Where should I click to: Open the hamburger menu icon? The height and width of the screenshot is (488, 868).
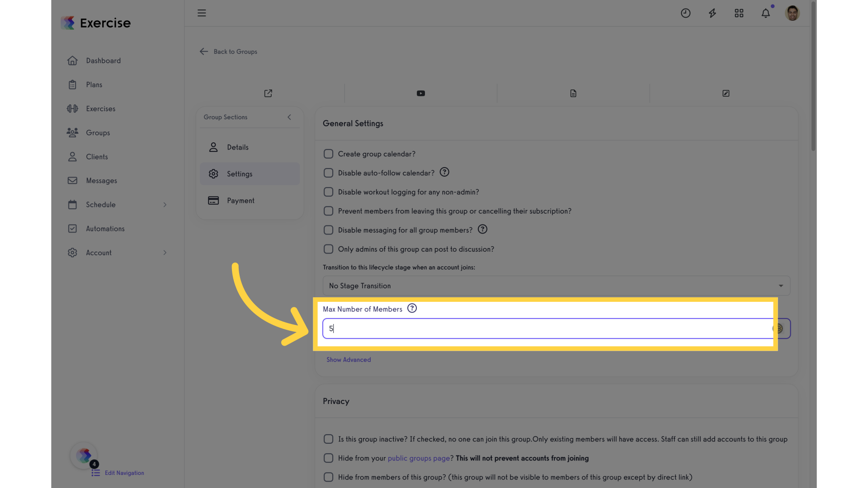pos(202,13)
